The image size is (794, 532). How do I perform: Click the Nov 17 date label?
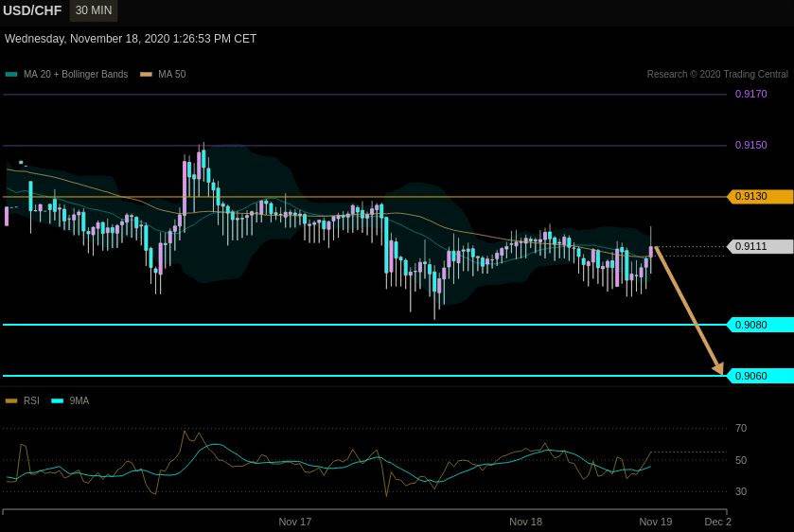point(294,522)
